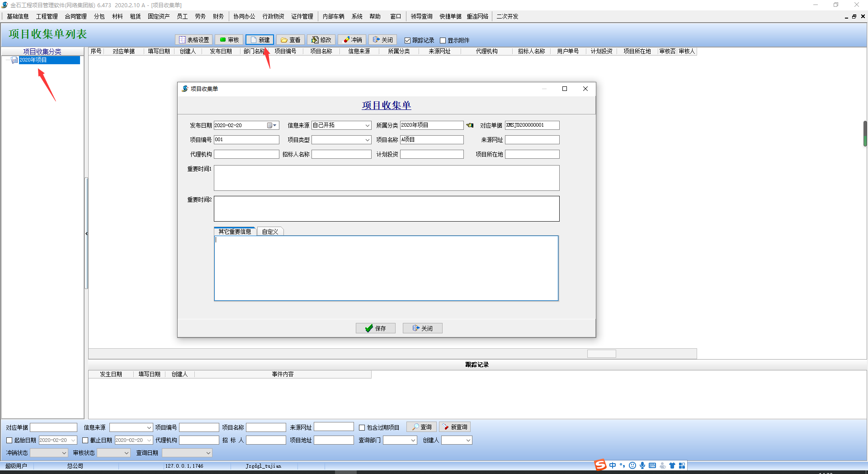Open the 项目类型 dropdown list

click(368, 140)
